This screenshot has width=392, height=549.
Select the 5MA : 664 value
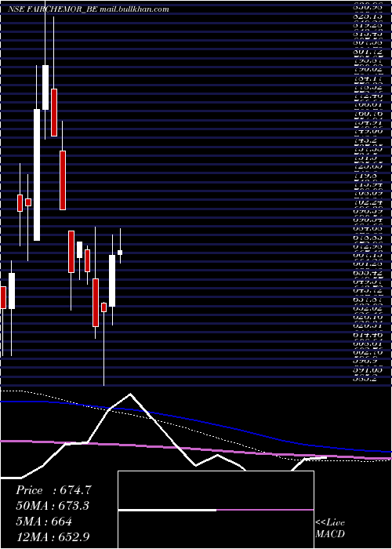44,522
